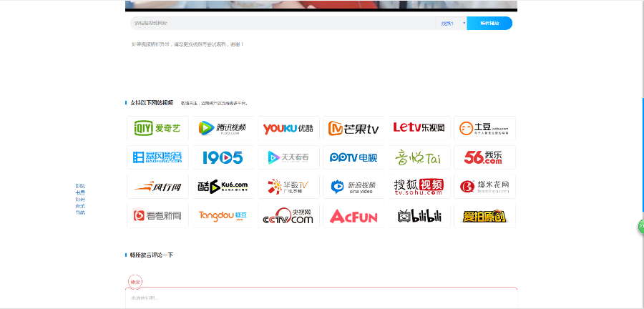This screenshot has width=644, height=309.
Task: Open the Aipai 爱拍原创 logo
Action: pyautogui.click(x=484, y=216)
